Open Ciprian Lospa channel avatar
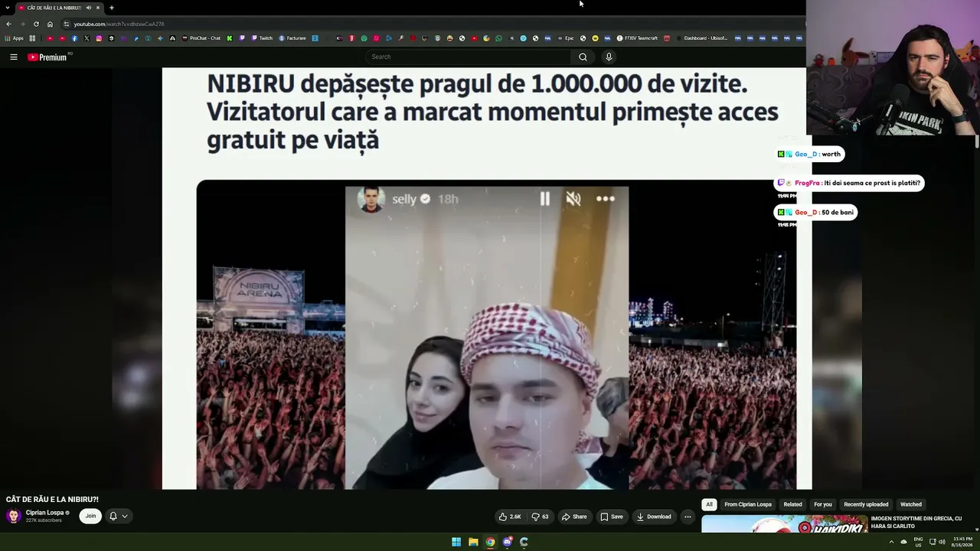The image size is (980, 551). tap(14, 516)
